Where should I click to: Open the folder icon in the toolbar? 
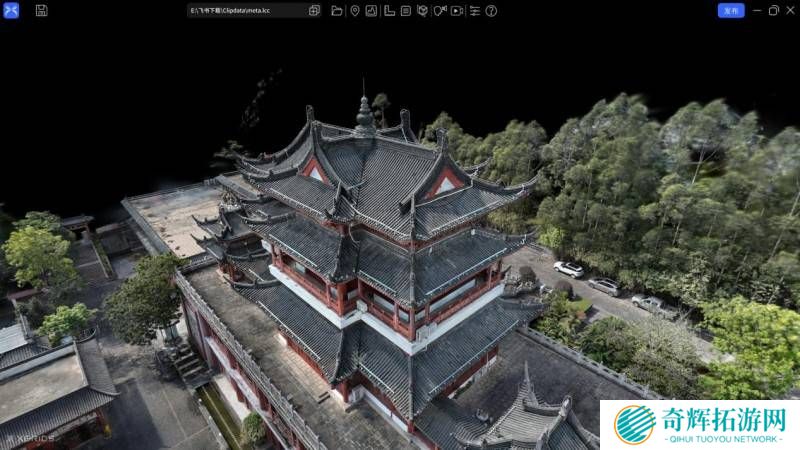click(x=337, y=10)
